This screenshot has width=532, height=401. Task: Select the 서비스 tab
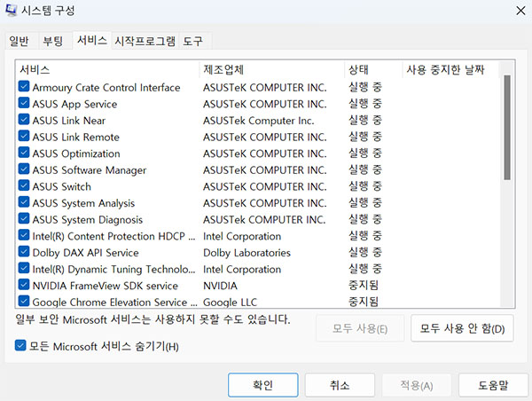[x=92, y=41]
